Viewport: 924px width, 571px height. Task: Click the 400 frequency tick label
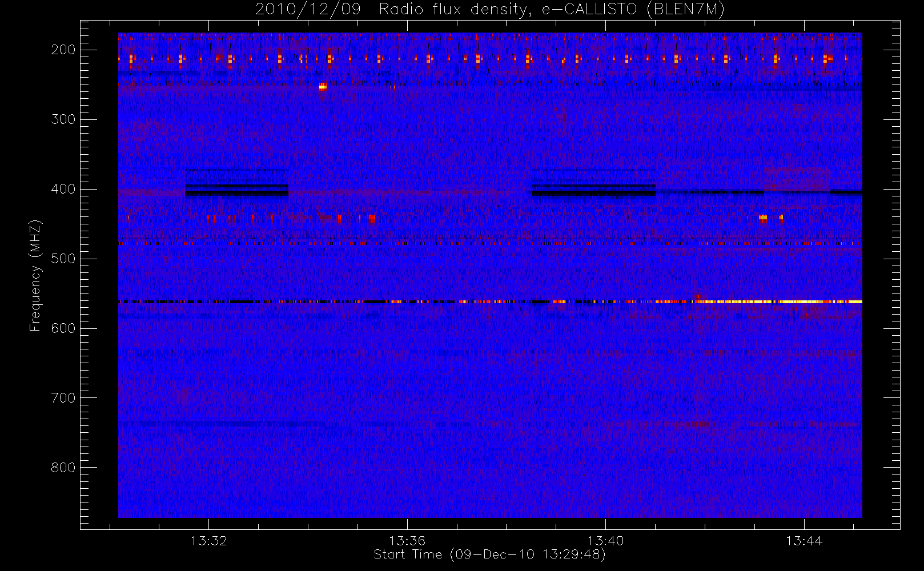pos(63,189)
